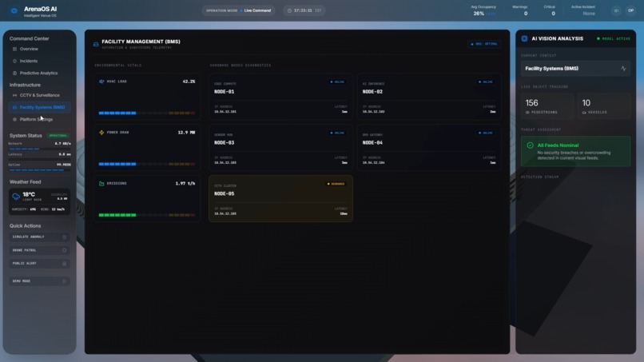
Task: Click the Emissions 1.97 t/h value
Action: 185,184
